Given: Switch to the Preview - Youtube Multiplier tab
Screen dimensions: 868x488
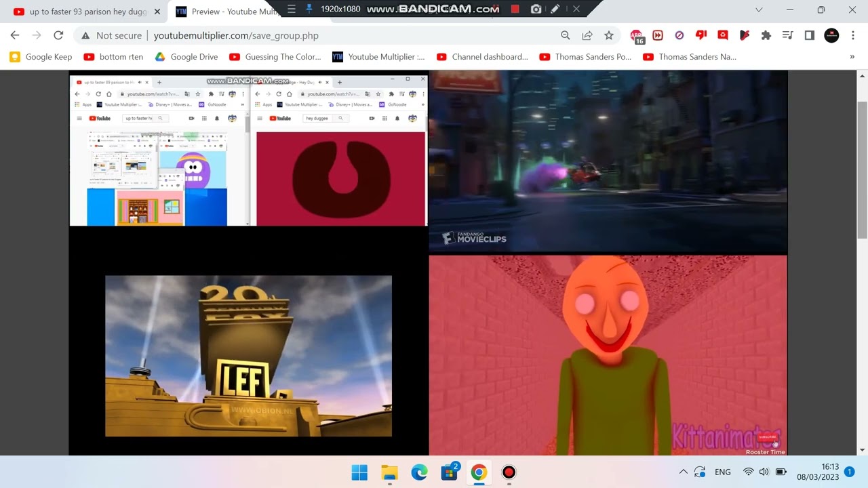Looking at the screenshot, I should [227, 12].
